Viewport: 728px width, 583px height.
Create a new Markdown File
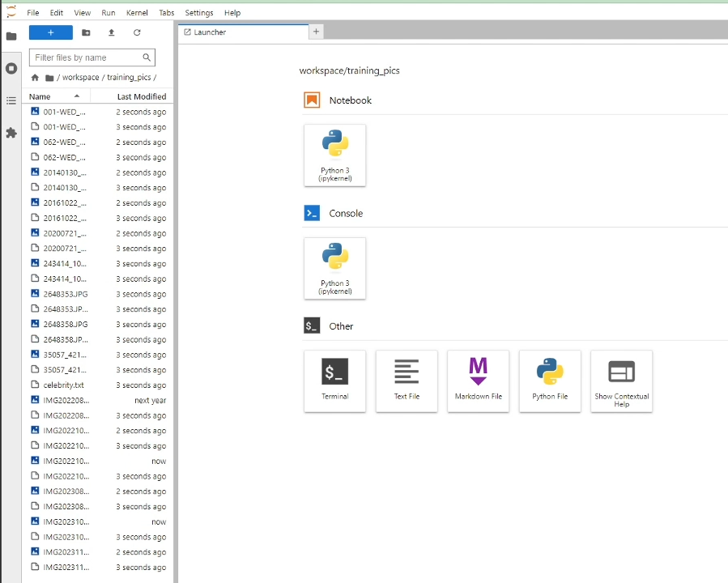(478, 381)
